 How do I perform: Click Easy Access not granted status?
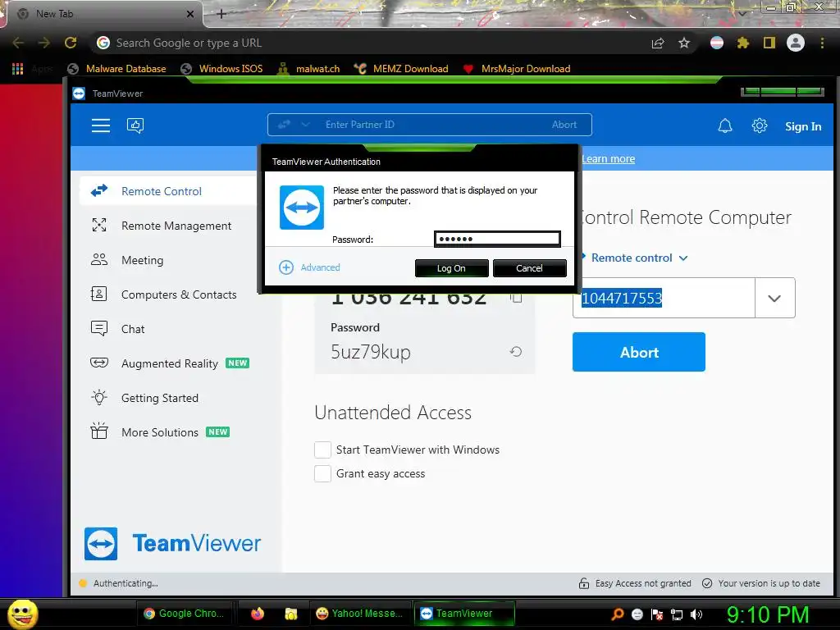(635, 583)
